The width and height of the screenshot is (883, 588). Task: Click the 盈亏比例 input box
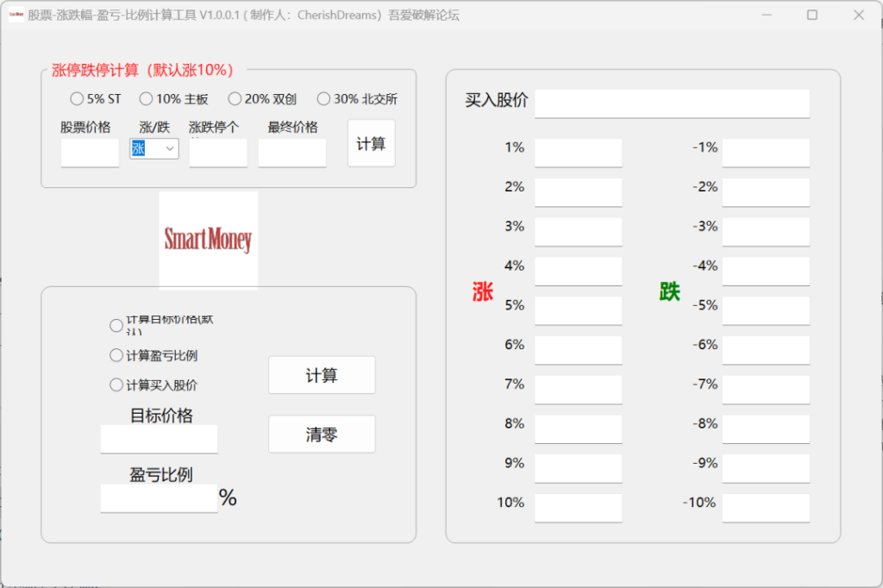click(x=160, y=497)
